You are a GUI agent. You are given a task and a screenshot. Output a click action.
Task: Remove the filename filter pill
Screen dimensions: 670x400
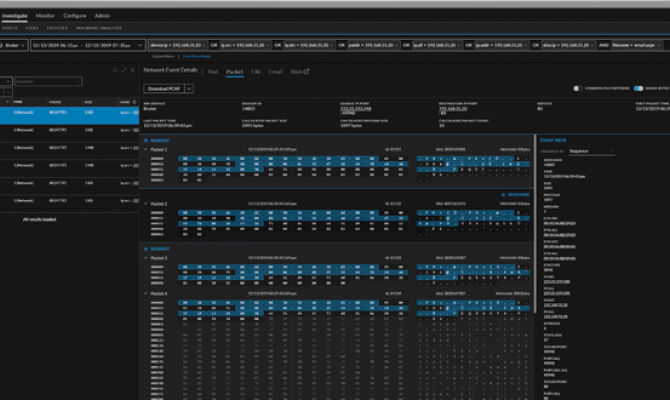click(x=659, y=45)
